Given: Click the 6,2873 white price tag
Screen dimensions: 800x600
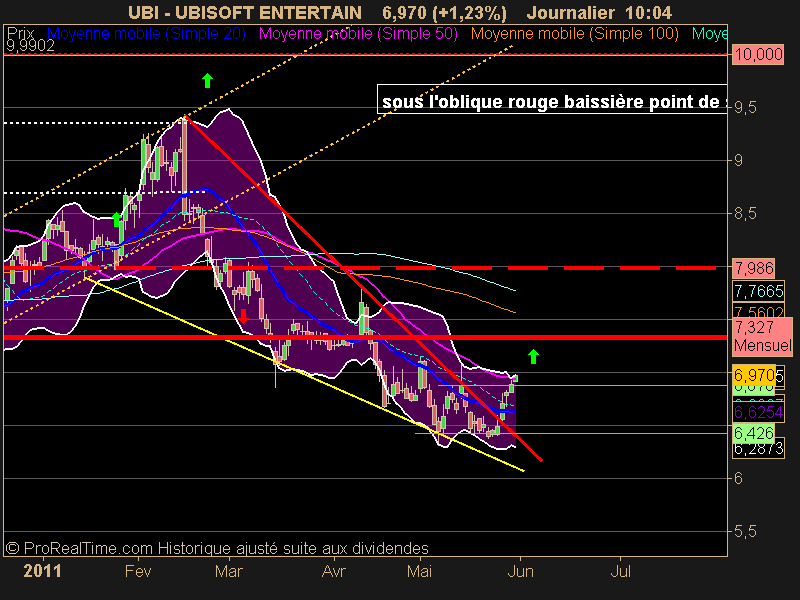Looking at the screenshot, I should click(758, 449).
